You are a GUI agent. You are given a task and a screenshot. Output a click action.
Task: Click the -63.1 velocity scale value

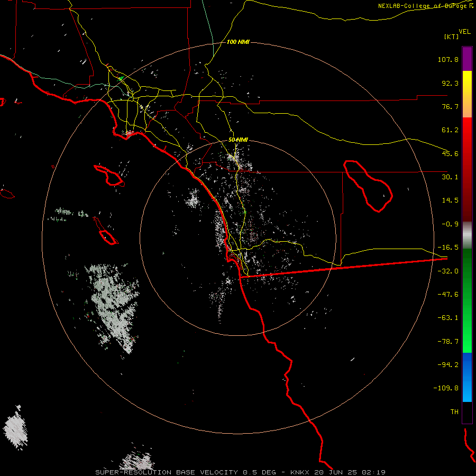tap(448, 318)
